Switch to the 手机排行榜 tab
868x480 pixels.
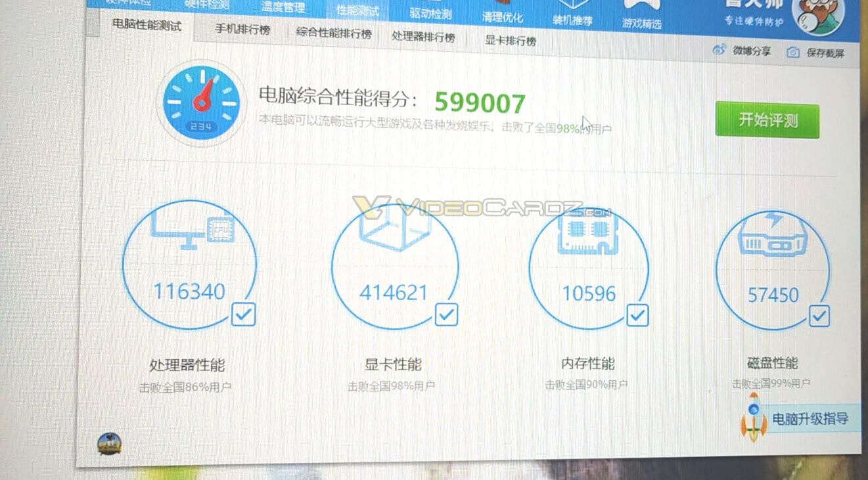(242, 30)
